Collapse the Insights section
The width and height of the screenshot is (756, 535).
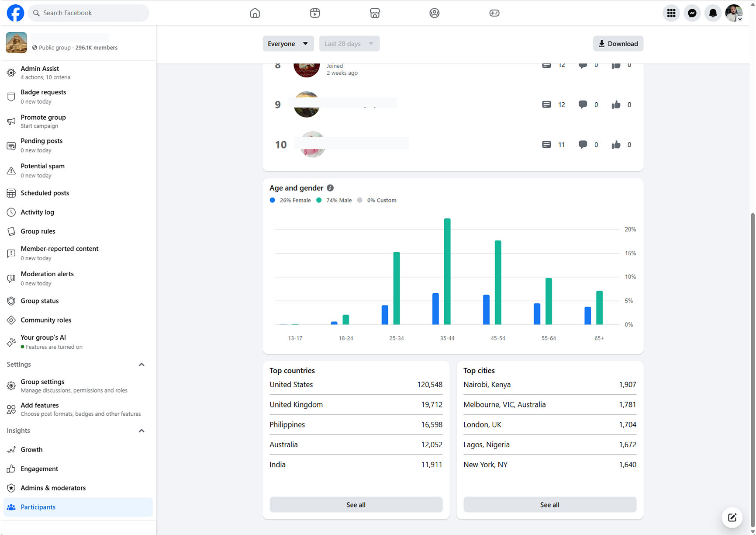142,431
